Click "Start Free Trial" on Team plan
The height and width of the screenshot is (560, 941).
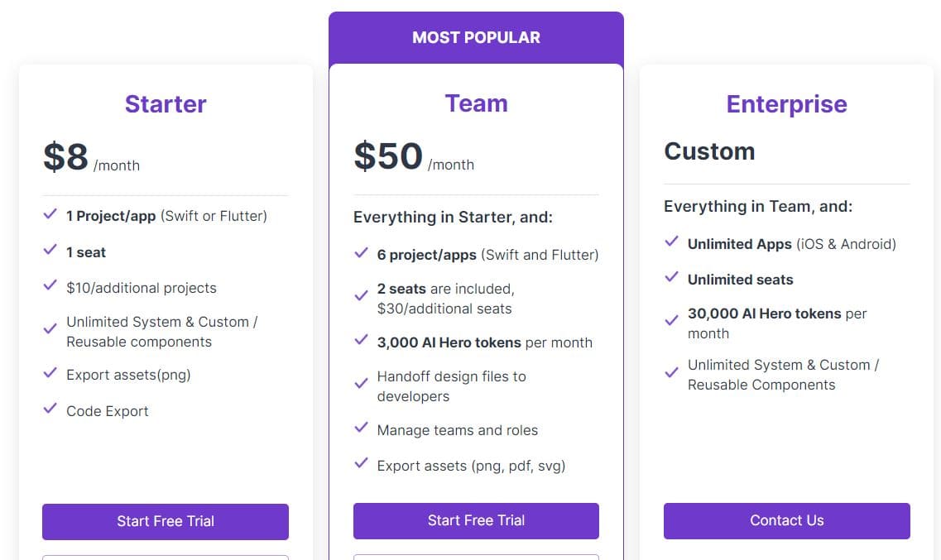tap(476, 520)
